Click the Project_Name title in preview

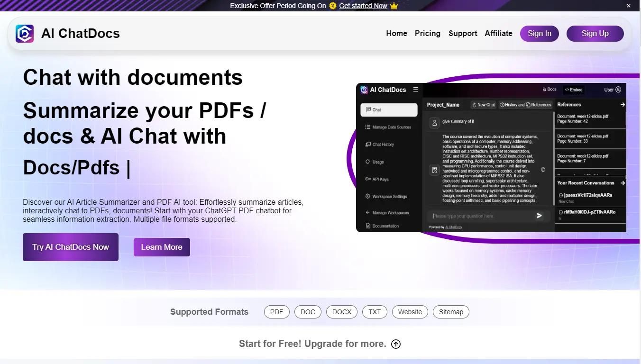click(x=443, y=105)
